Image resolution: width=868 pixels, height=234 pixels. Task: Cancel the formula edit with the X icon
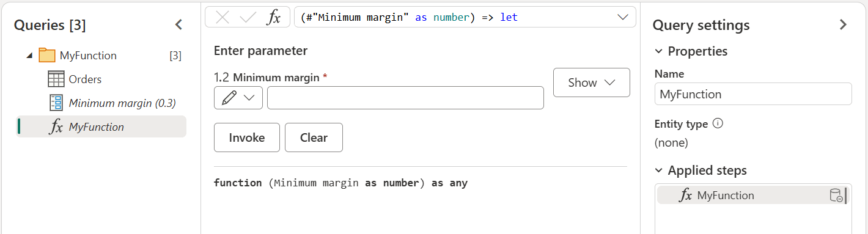click(223, 18)
